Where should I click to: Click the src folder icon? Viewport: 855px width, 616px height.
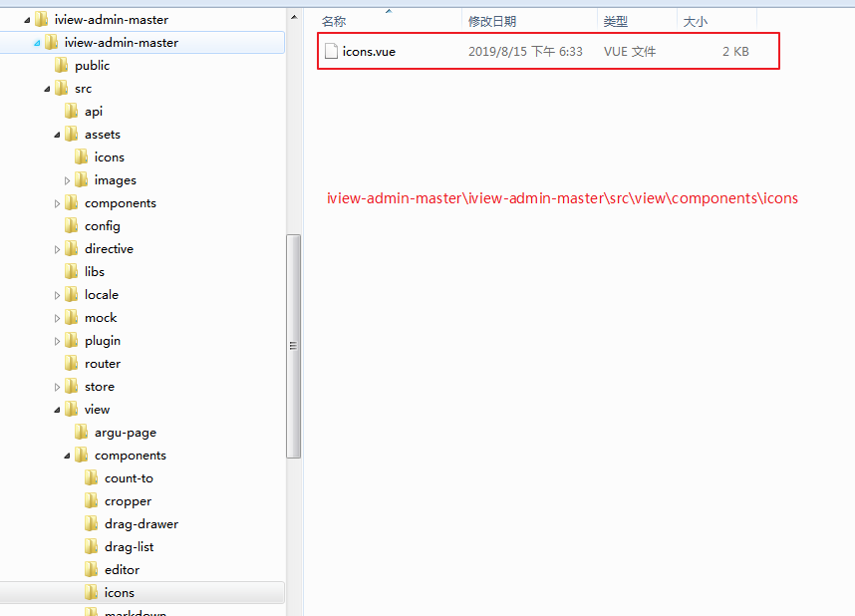[x=61, y=89]
